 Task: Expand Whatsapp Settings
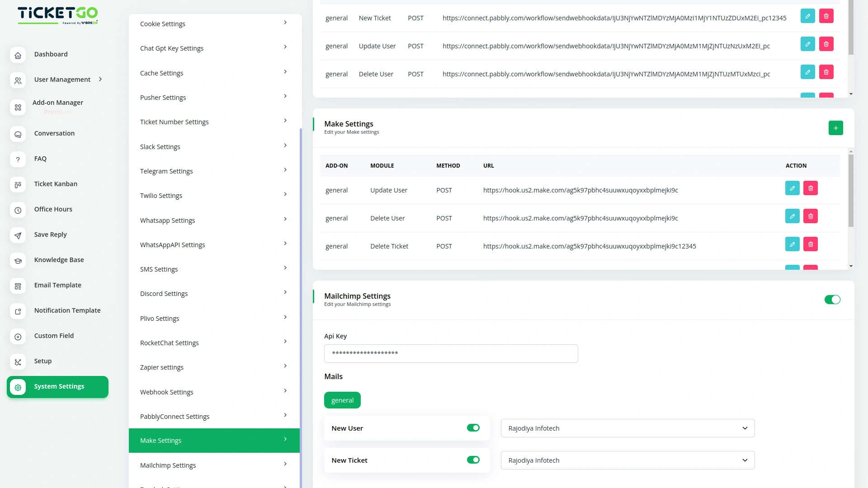coord(214,220)
